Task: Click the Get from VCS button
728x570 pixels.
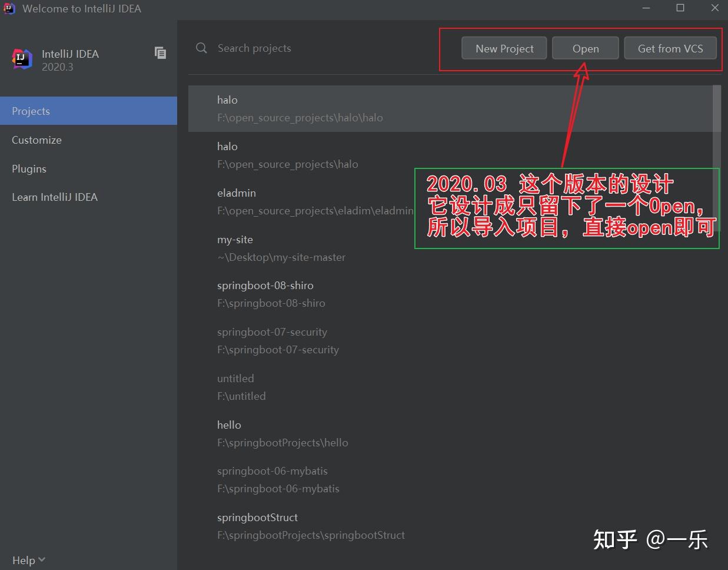Action: (x=670, y=48)
